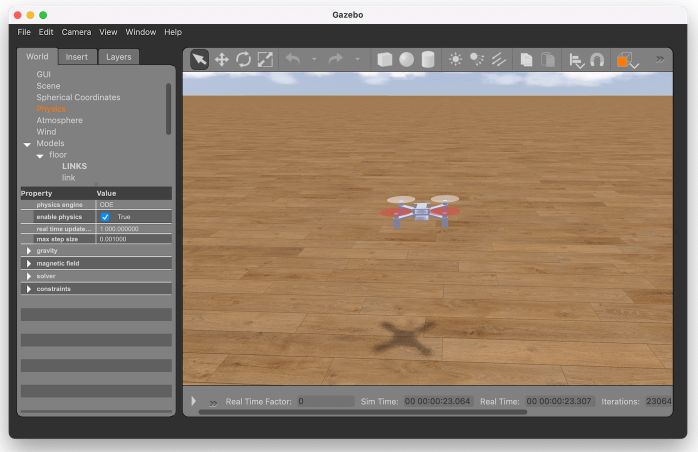The width and height of the screenshot is (698, 452).
Task: Collapse the Models tree node
Action: point(27,144)
